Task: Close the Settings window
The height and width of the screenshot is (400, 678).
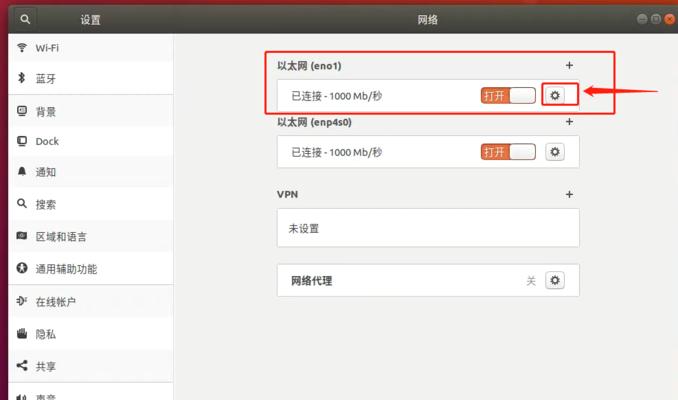Action: coord(670,19)
